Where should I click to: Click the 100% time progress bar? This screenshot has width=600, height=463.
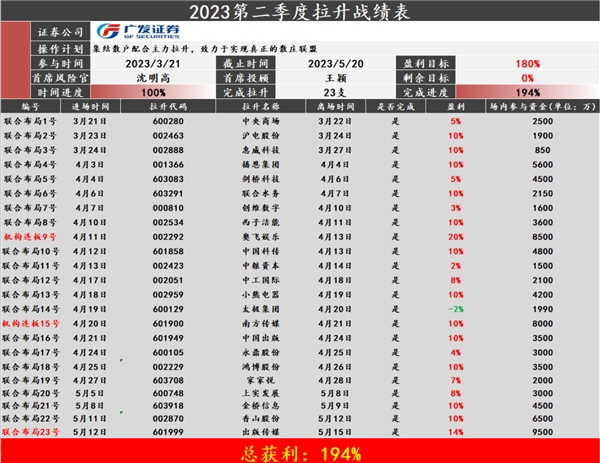coord(153,92)
